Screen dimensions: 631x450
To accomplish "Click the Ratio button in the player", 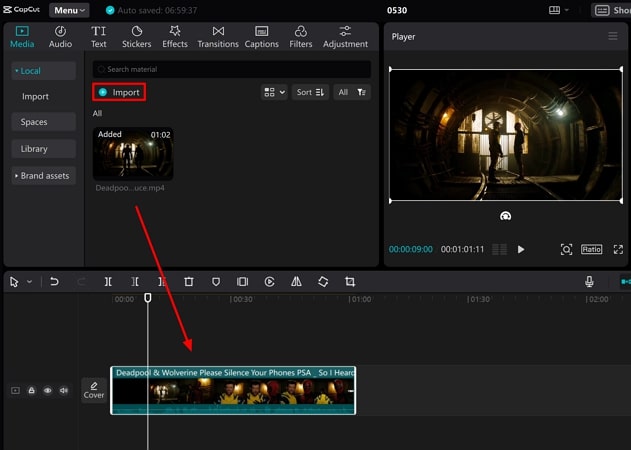I will (591, 249).
